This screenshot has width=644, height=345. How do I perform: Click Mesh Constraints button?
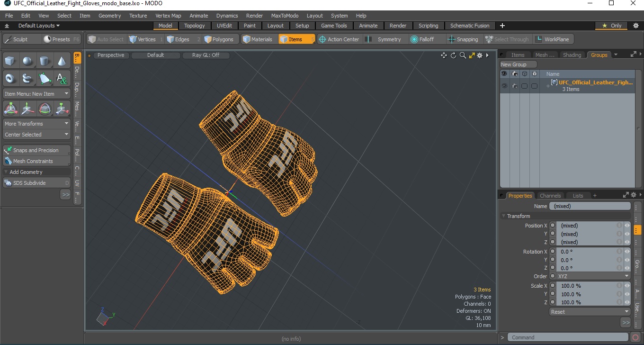pos(37,161)
